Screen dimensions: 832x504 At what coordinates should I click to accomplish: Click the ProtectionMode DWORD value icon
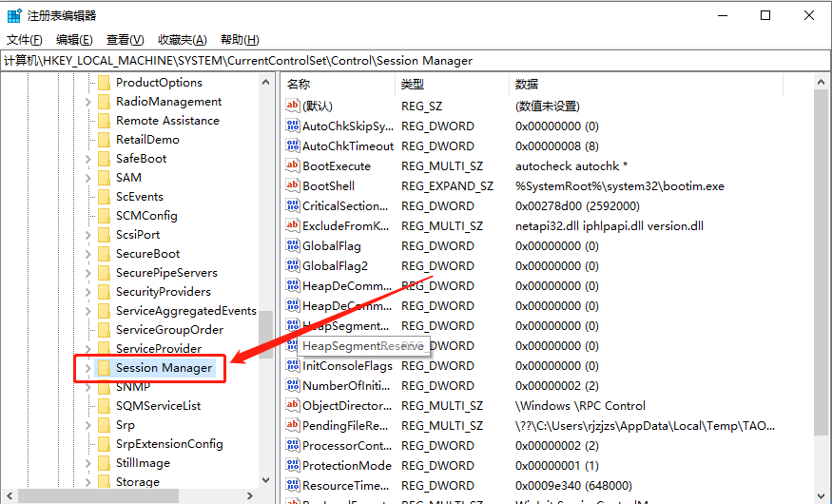292,465
